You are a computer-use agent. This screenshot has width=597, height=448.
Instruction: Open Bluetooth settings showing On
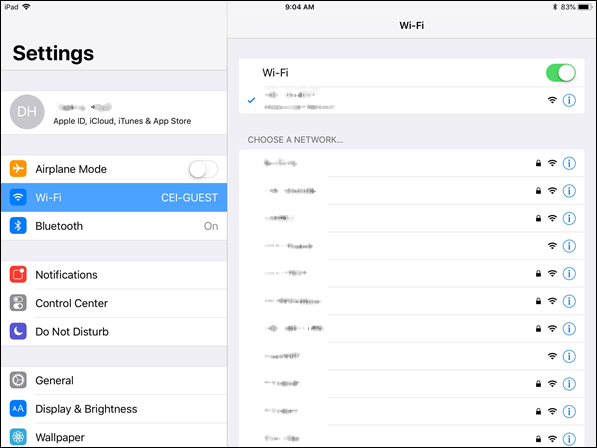(114, 226)
